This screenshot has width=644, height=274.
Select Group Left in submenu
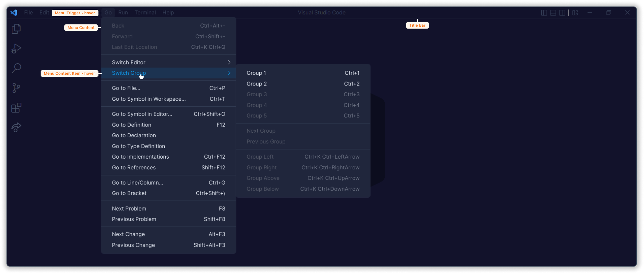303,157
